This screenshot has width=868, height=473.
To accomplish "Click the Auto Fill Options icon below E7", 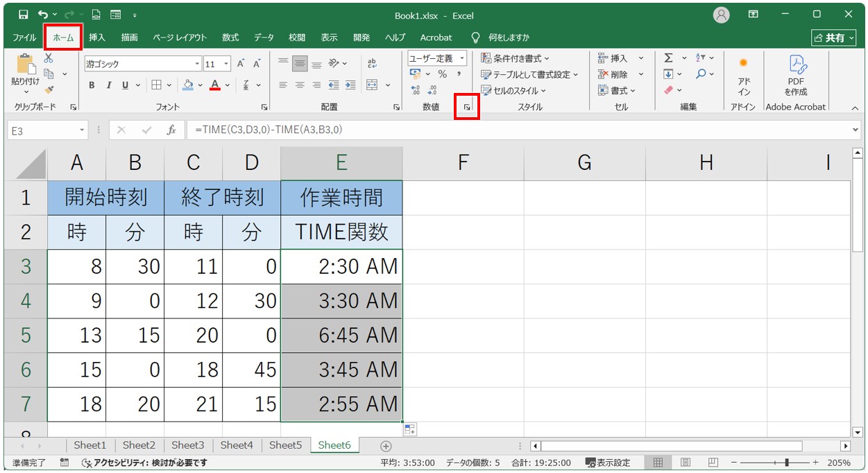I will click(x=409, y=429).
